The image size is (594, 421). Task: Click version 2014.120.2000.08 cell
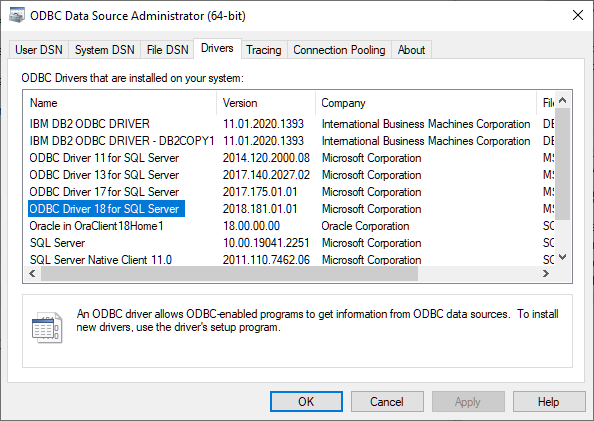pyautogui.click(x=266, y=158)
